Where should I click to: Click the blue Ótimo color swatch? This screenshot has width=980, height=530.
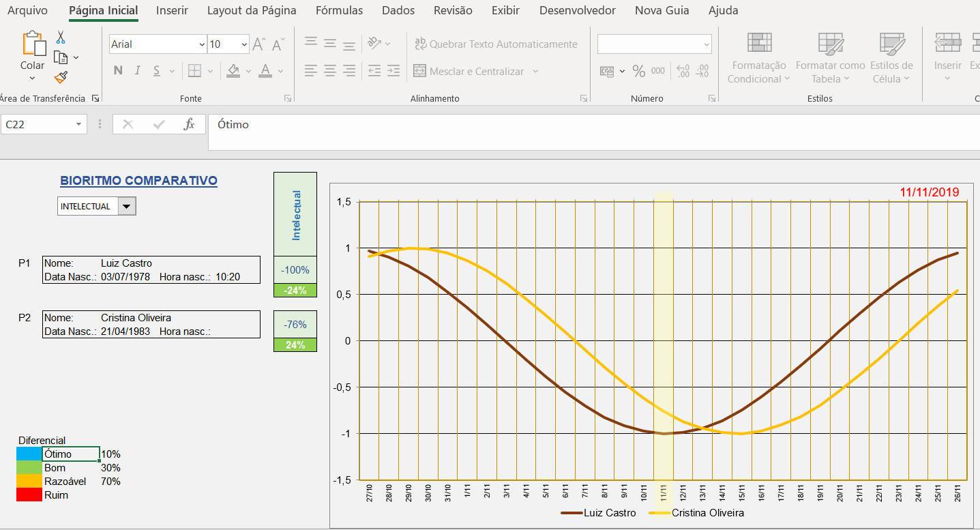point(29,454)
